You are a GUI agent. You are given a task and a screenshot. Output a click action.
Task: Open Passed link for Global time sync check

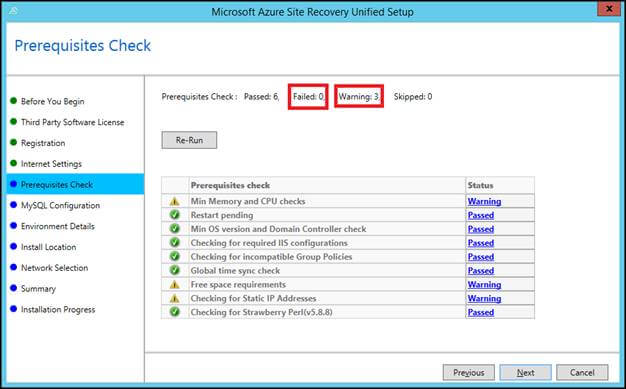point(481,271)
